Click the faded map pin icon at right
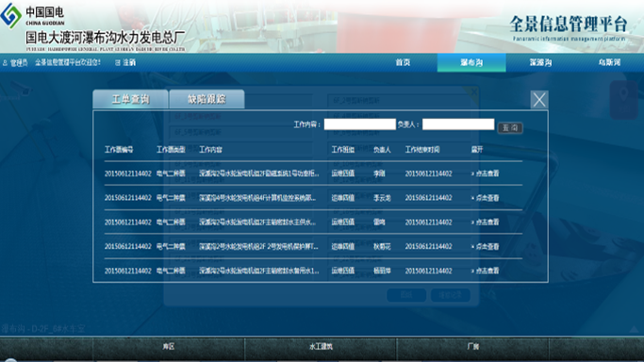The width and height of the screenshot is (644, 362). click(x=623, y=100)
